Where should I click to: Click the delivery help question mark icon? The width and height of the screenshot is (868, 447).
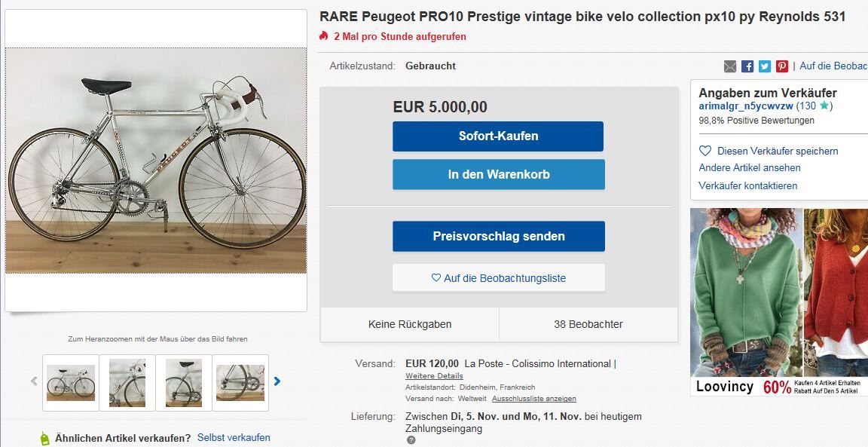(x=411, y=440)
